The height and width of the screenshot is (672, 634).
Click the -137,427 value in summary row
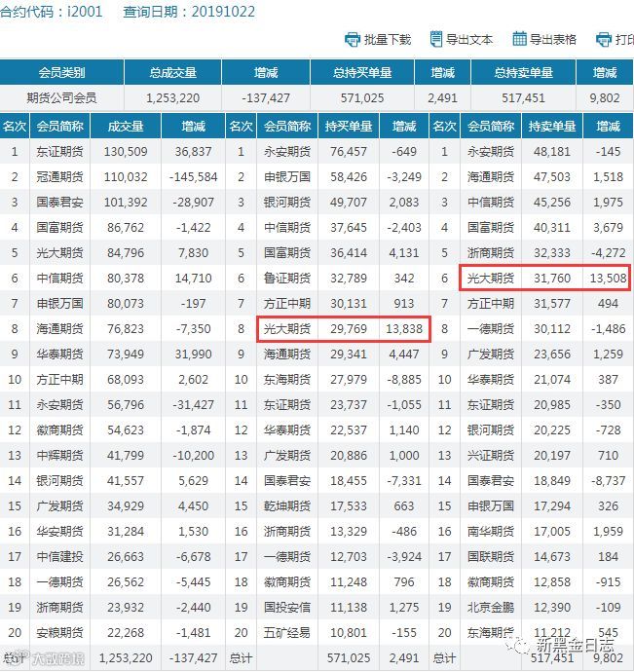pyautogui.click(x=266, y=98)
